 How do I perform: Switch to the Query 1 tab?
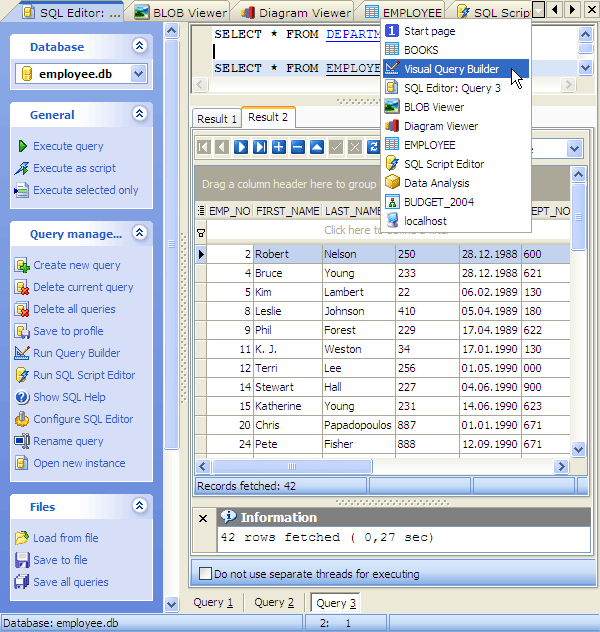pyautogui.click(x=213, y=603)
